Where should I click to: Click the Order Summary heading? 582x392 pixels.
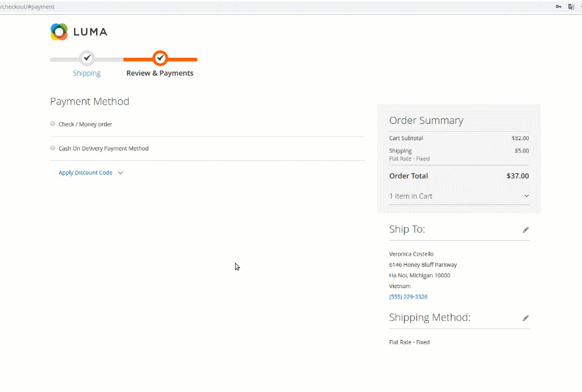click(426, 121)
